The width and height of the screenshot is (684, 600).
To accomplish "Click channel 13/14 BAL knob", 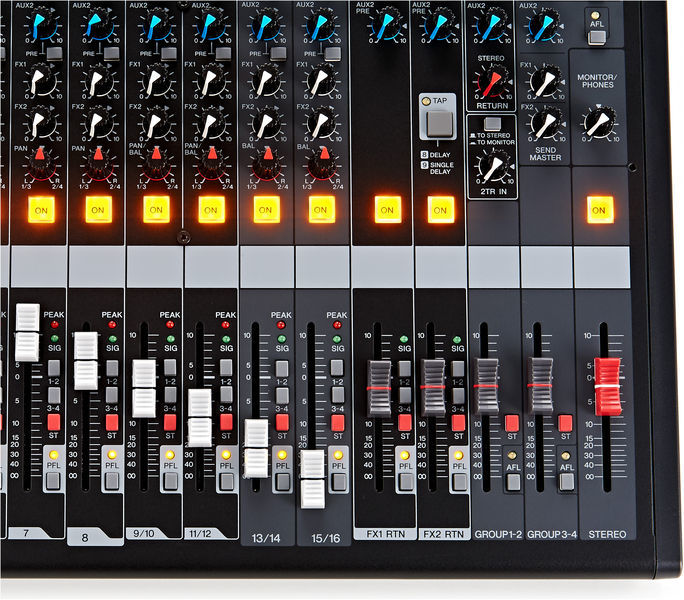I will 267,164.
